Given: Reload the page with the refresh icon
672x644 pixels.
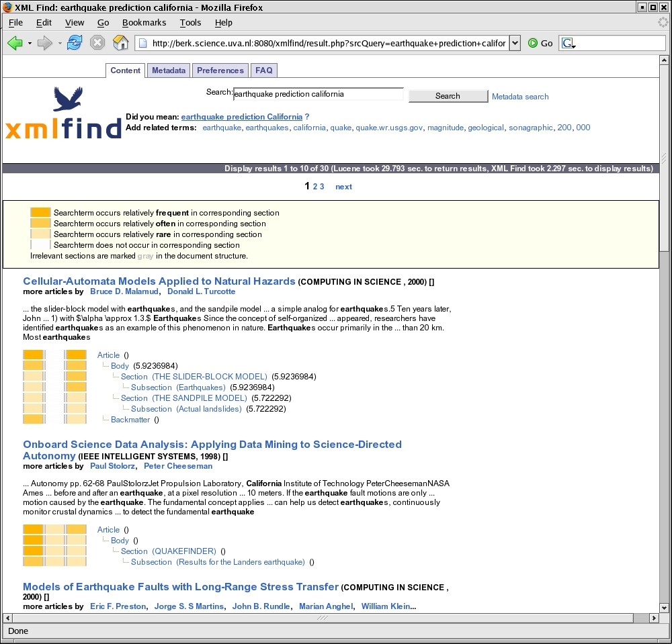Looking at the screenshot, I should coord(74,43).
